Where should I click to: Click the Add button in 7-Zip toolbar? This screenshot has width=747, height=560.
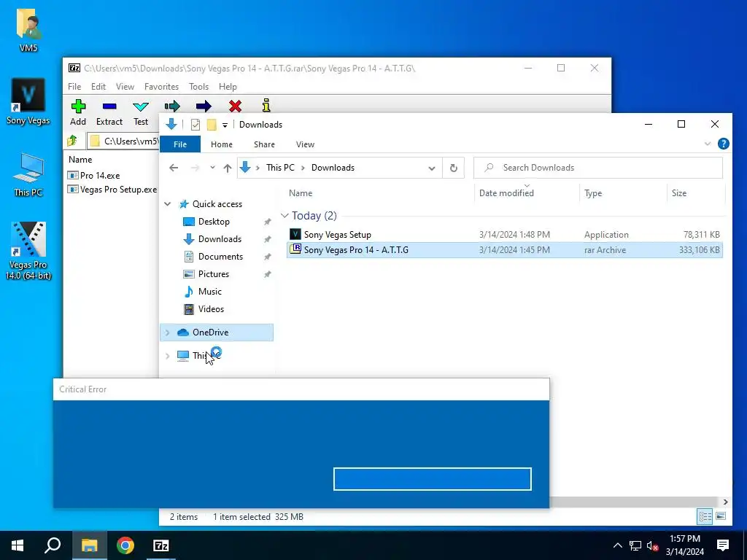[x=78, y=113]
